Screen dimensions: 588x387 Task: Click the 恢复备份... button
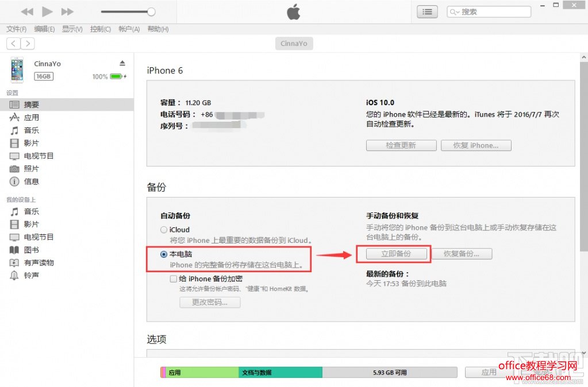tap(462, 254)
